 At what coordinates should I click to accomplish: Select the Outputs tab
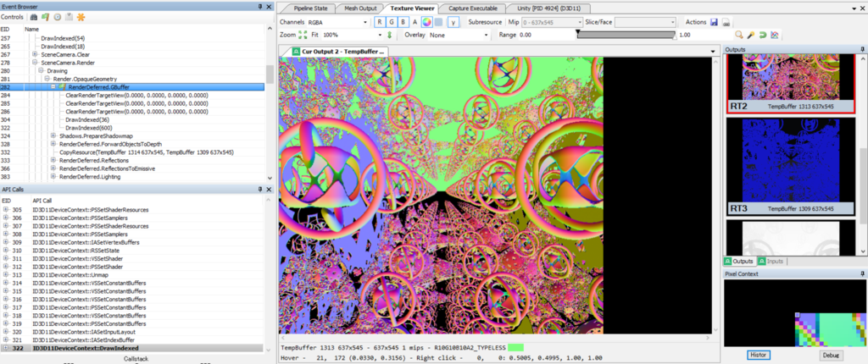[739, 261]
